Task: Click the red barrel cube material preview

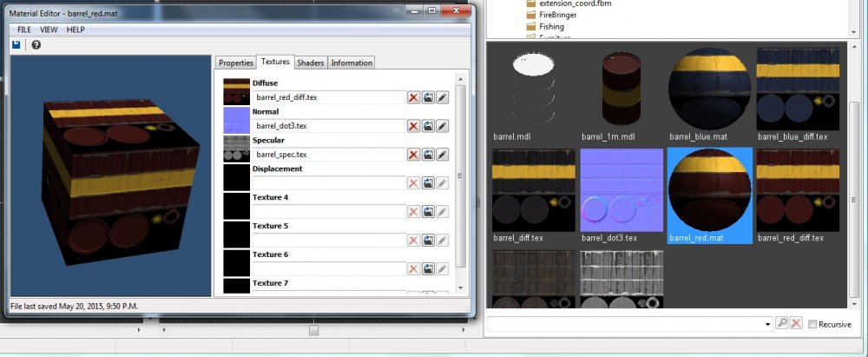Action: [x=120, y=181]
